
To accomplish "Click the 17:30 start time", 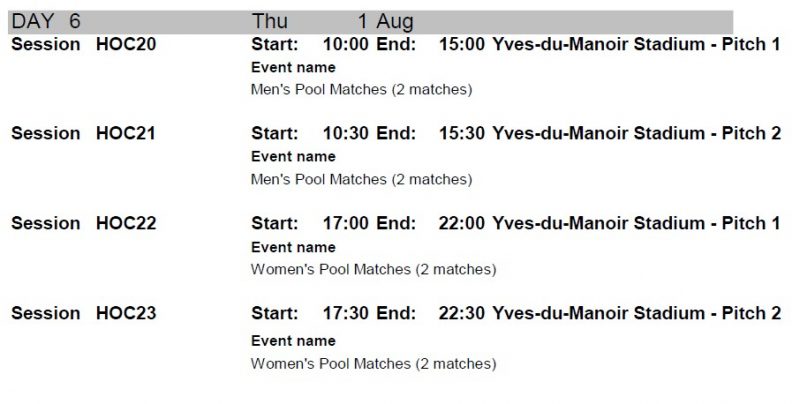I will pyautogui.click(x=346, y=314).
